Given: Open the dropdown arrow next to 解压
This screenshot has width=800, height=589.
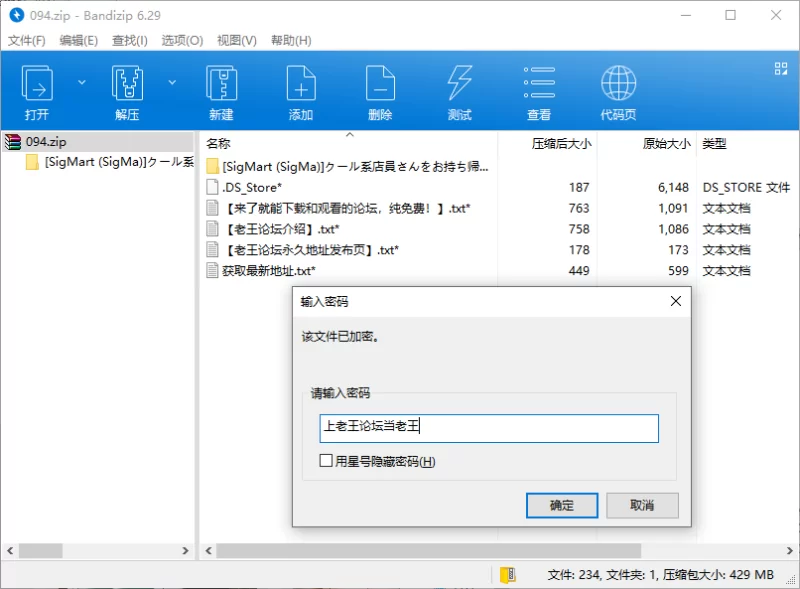Looking at the screenshot, I should (x=172, y=82).
